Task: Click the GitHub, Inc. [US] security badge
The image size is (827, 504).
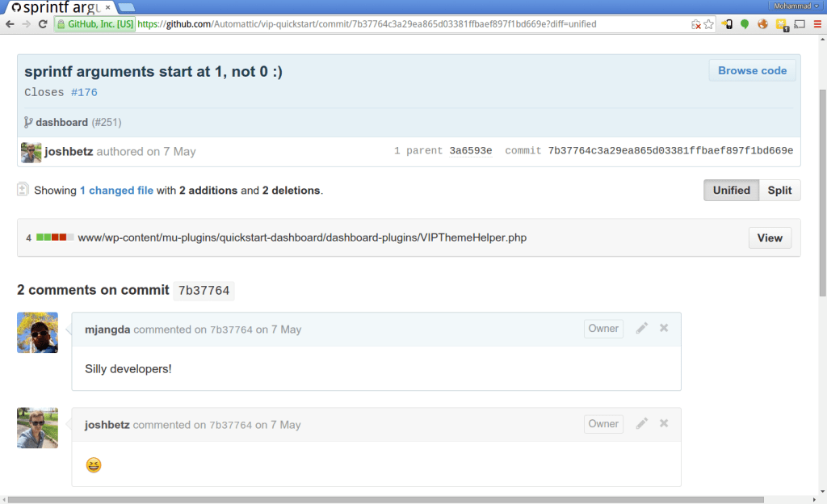Action: [x=95, y=24]
